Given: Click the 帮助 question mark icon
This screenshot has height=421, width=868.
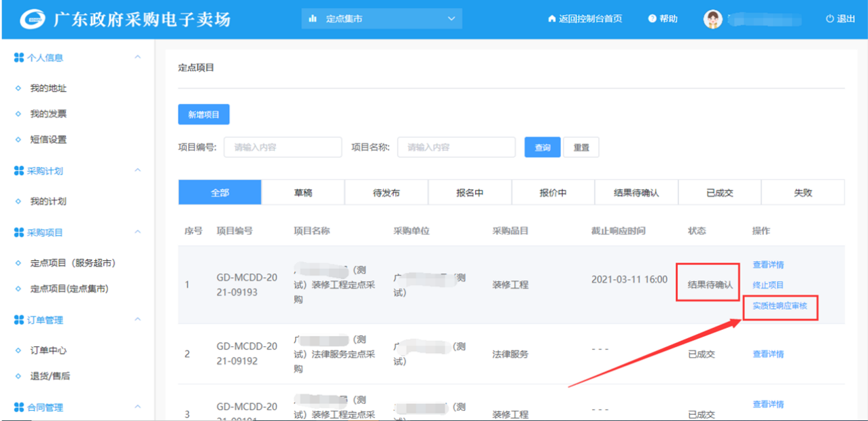Looking at the screenshot, I should [652, 19].
